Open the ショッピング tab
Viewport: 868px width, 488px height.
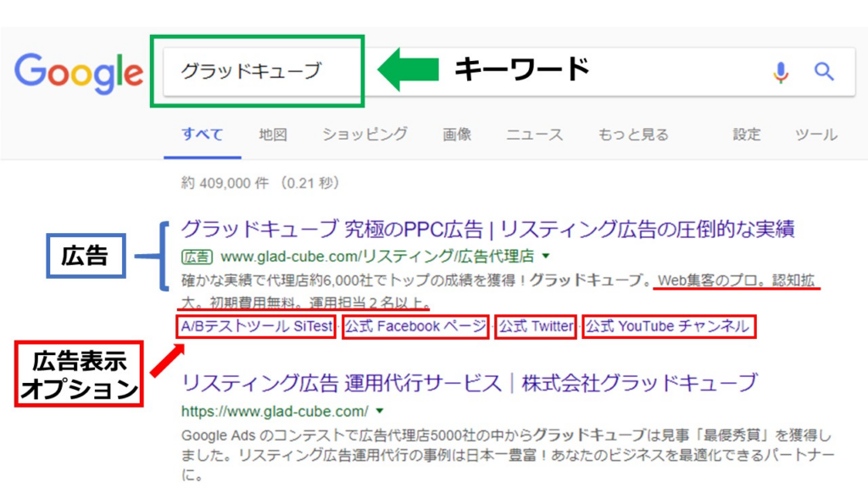(x=364, y=135)
